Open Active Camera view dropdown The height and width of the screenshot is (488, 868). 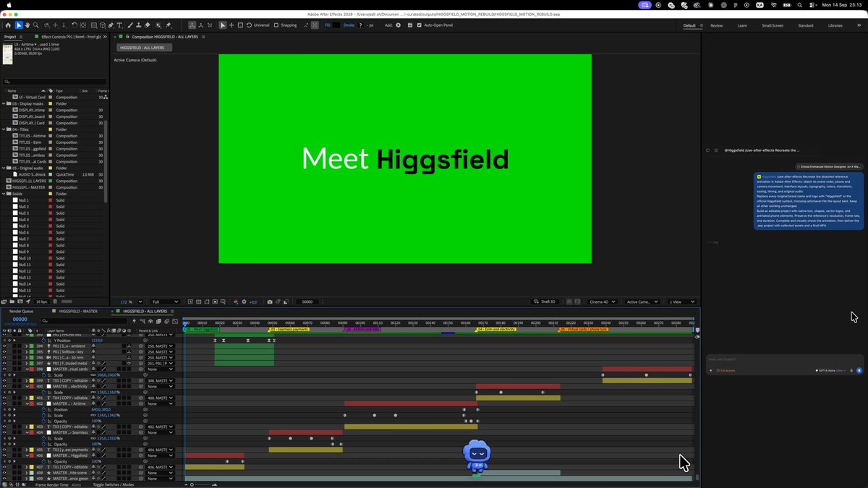coord(641,301)
